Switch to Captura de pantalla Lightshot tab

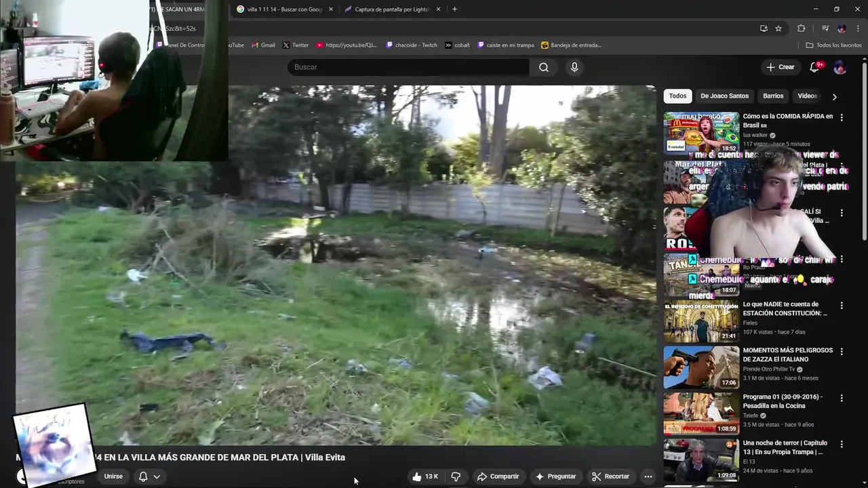(x=387, y=9)
